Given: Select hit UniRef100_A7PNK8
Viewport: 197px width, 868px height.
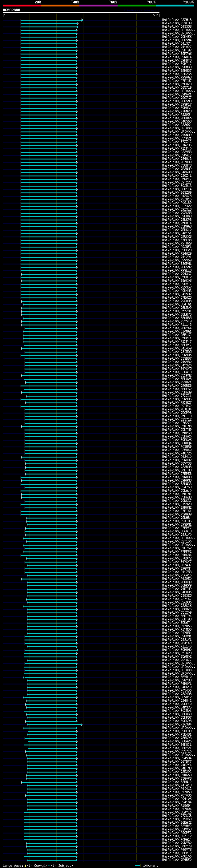Looking at the screenshot, I should (177, 111).
